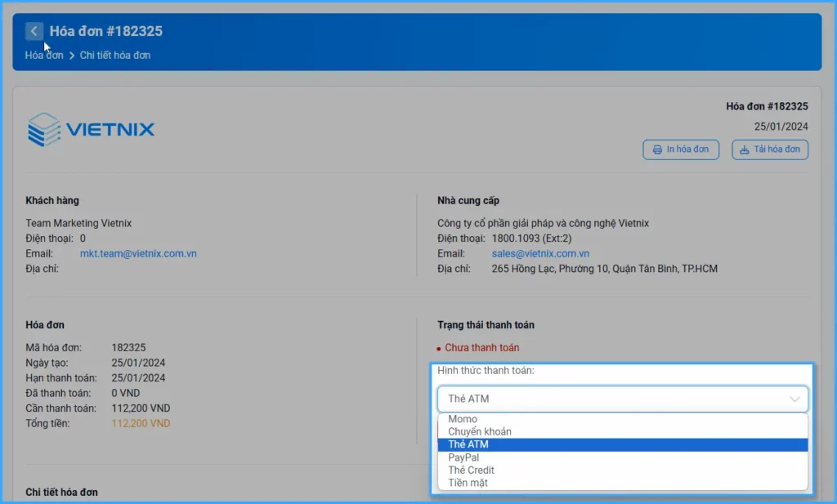
Task: Open the mkt.team@vietnix.com.vn email link
Action: tap(138, 253)
